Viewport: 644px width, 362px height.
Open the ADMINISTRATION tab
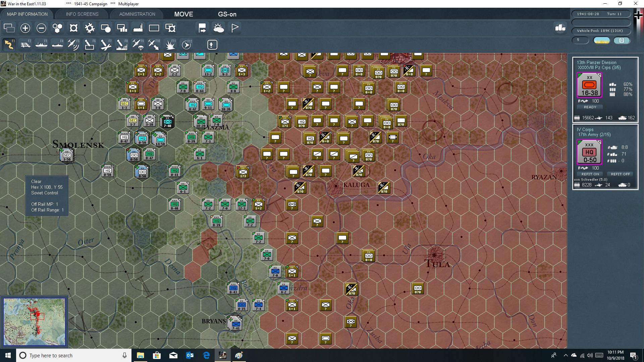(137, 14)
